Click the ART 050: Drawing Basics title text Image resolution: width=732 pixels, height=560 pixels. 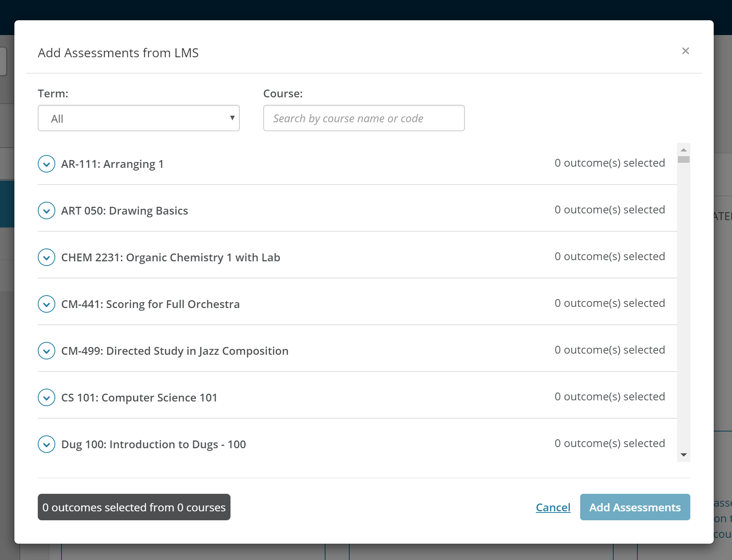(125, 211)
